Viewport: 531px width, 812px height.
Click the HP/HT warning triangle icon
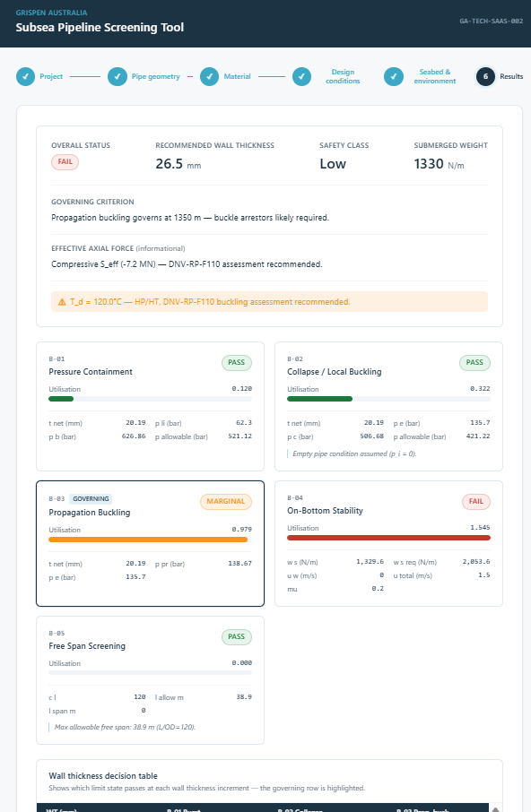(62, 302)
